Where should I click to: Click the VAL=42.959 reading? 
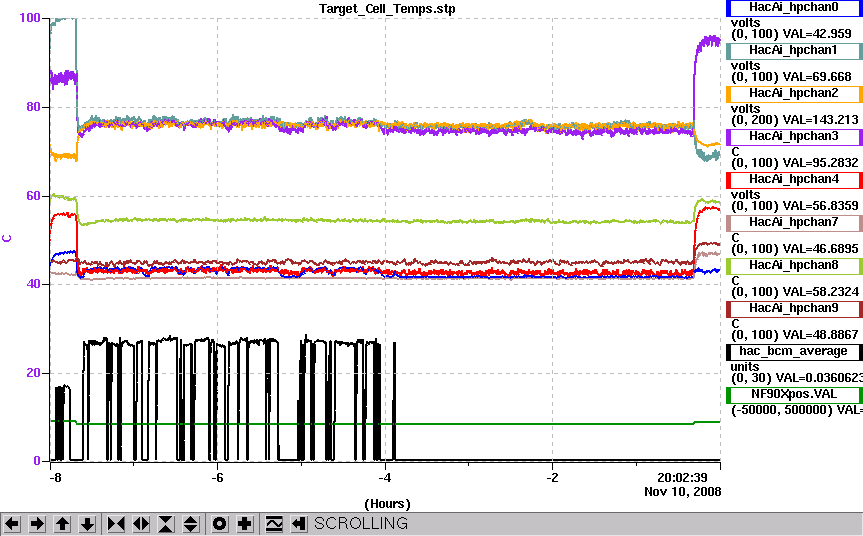[x=817, y=34]
